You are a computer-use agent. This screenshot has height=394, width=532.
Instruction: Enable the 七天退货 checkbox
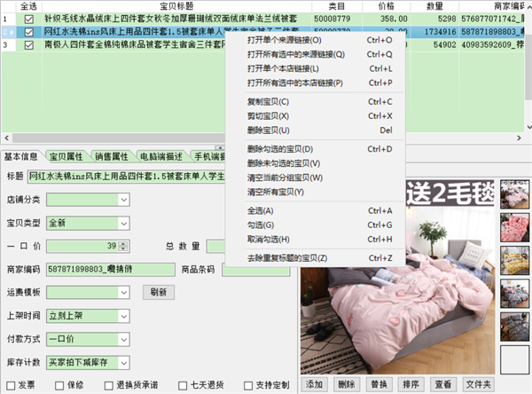183,385
